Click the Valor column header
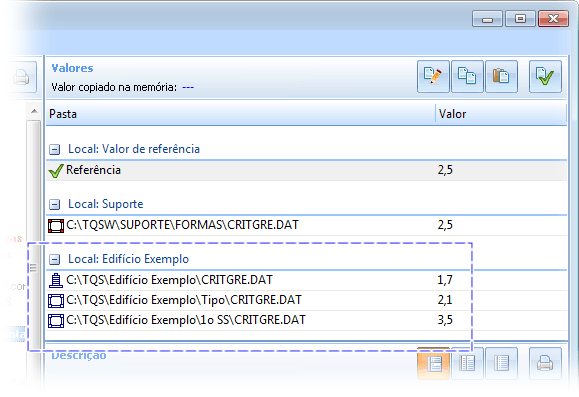579x397 pixels. (x=501, y=114)
